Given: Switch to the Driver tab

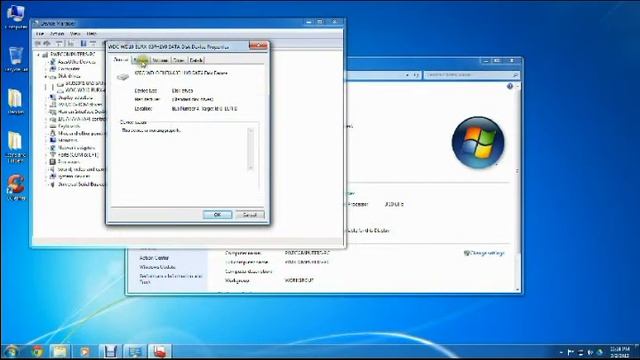Looking at the screenshot, I should coord(179,60).
